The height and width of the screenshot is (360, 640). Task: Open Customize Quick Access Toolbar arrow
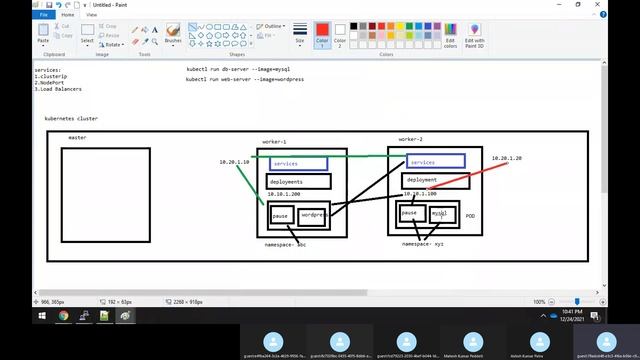[85, 5]
